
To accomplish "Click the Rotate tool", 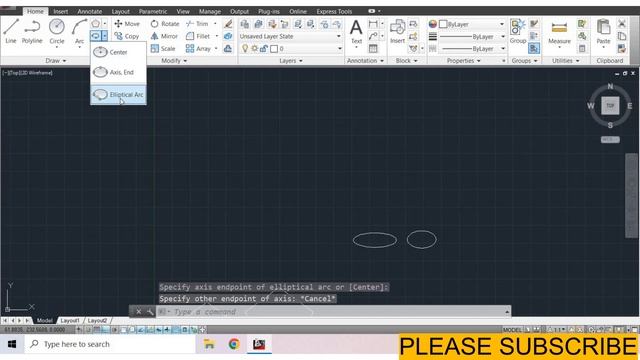I will [x=165, y=24].
